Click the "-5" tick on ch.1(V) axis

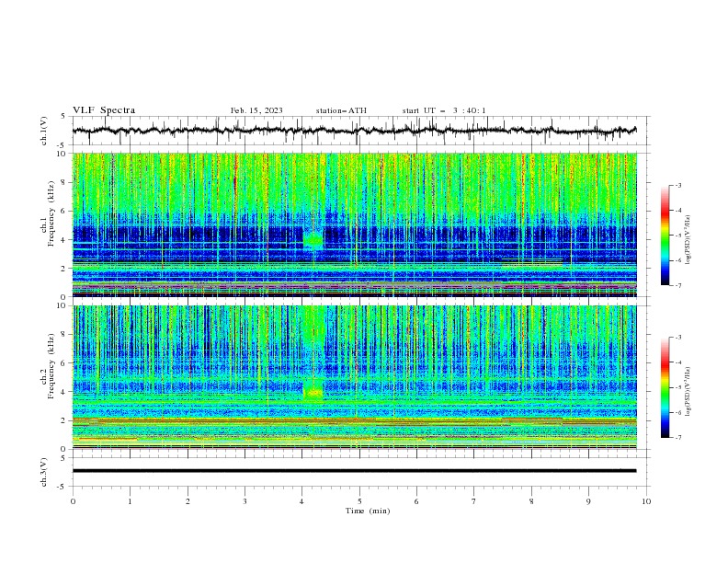click(62, 145)
